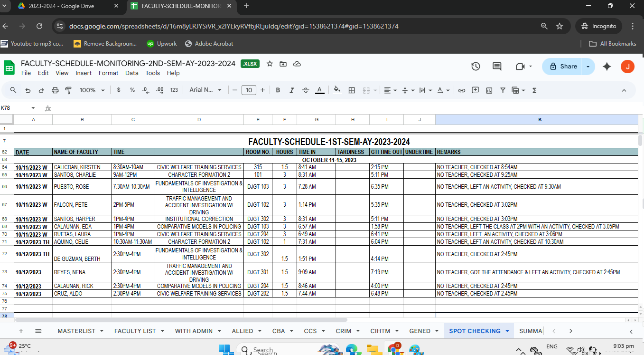Open the Format menu
644x355 pixels.
tap(108, 73)
